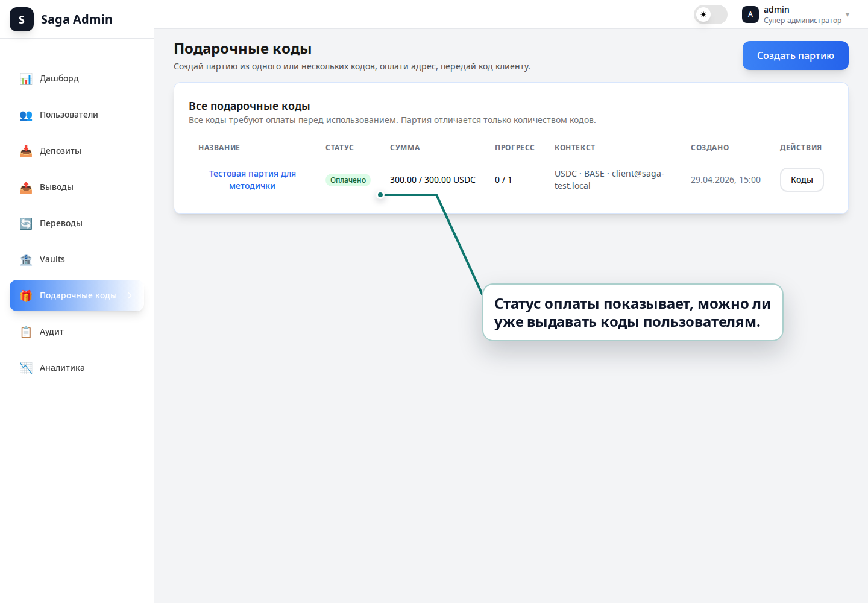This screenshot has height=603, width=868.
Task: Click the Оплачено status badge
Action: pos(348,180)
